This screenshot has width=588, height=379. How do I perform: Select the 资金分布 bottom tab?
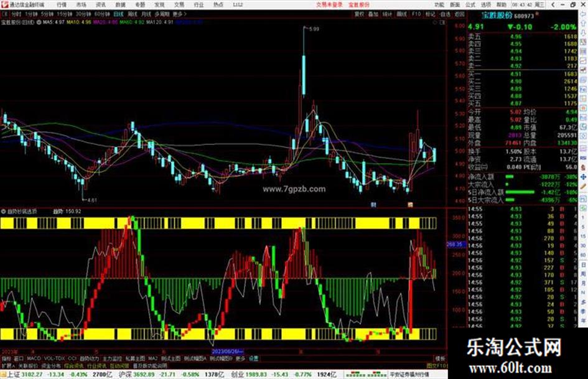(x=51, y=365)
